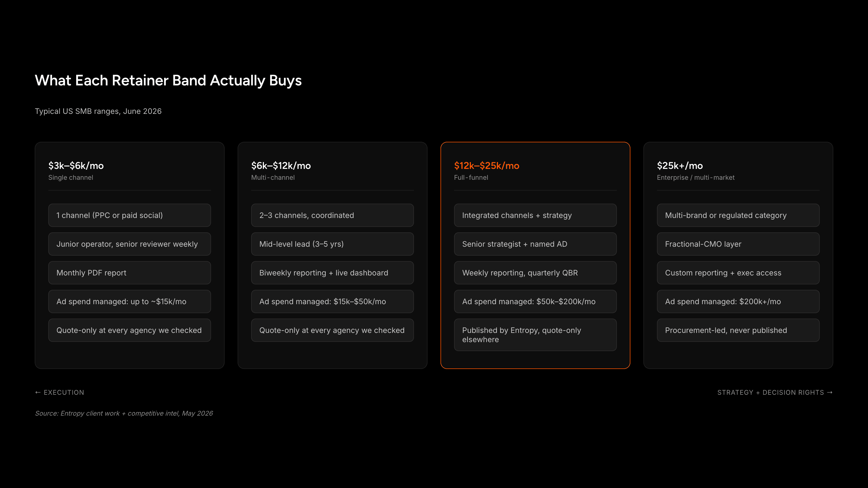Click 'Quote-only at every agency' in Multi-channel card
868x488 pixels.
coord(333,330)
